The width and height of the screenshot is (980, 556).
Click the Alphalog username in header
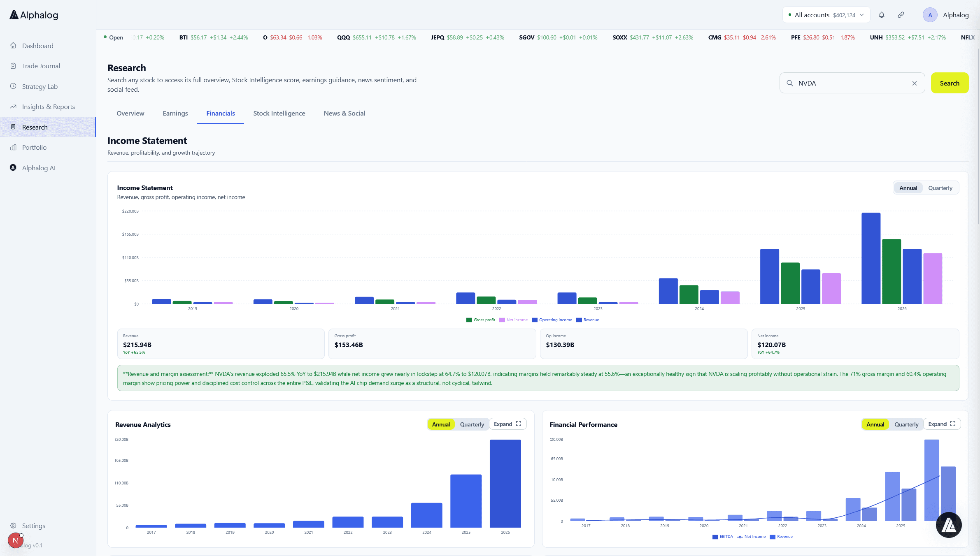(x=956, y=15)
